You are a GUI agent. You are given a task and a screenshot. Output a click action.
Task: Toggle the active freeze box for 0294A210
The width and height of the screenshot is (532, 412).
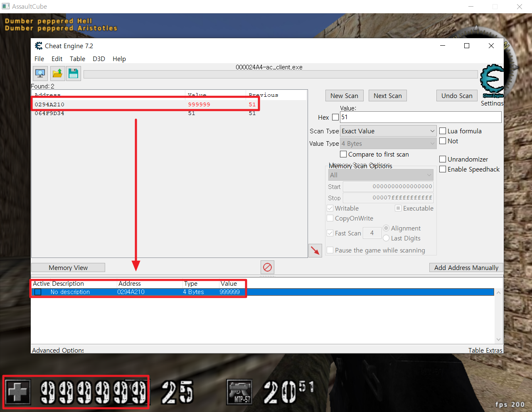pos(38,292)
